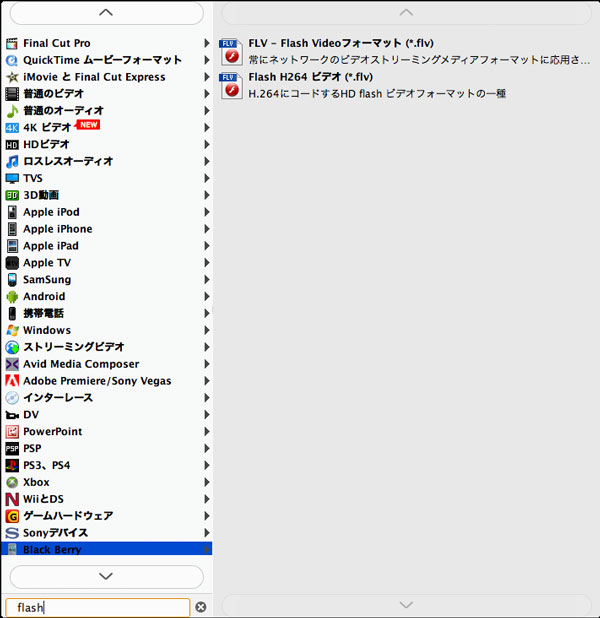Expand the QuickTime ムービーフォーマット arrow
This screenshot has width=600, height=618.
click(x=206, y=60)
